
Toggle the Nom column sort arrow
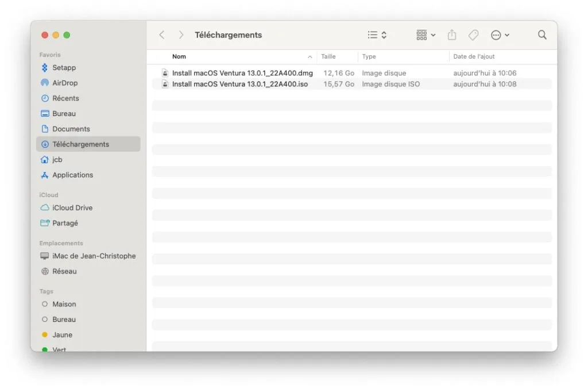click(310, 57)
